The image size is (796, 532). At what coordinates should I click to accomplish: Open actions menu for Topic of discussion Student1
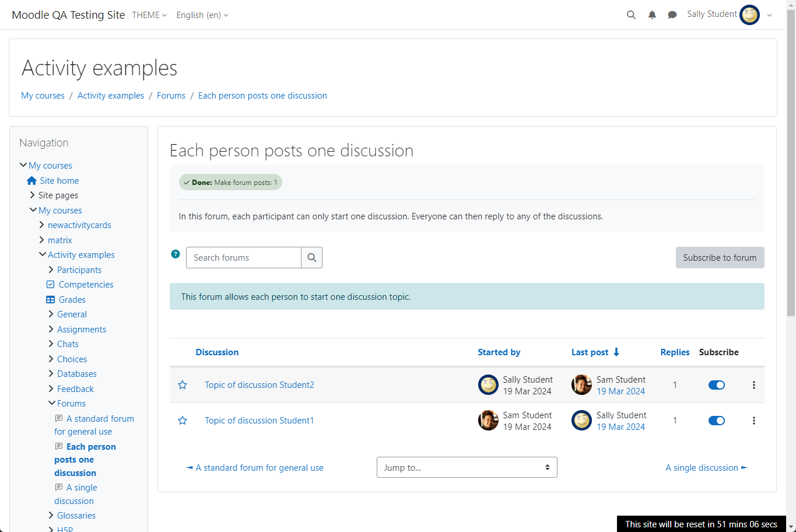(753, 421)
